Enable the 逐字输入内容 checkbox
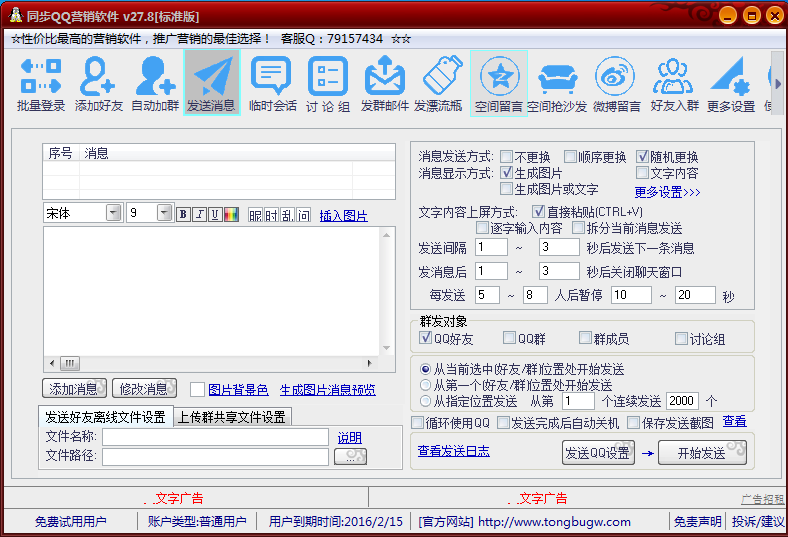Image resolution: width=788 pixels, height=537 pixels. [x=482, y=228]
